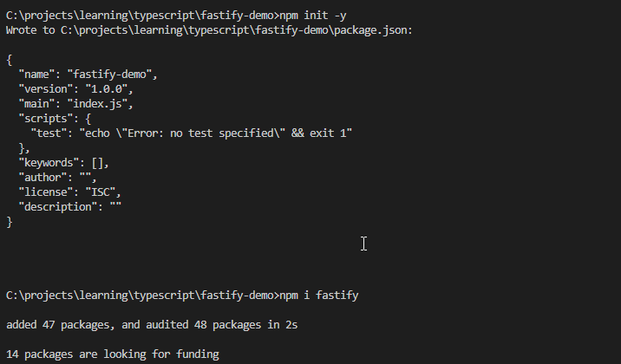Click the "description" key in the JSON
Viewport: 621px width, 364px height.
coord(58,207)
